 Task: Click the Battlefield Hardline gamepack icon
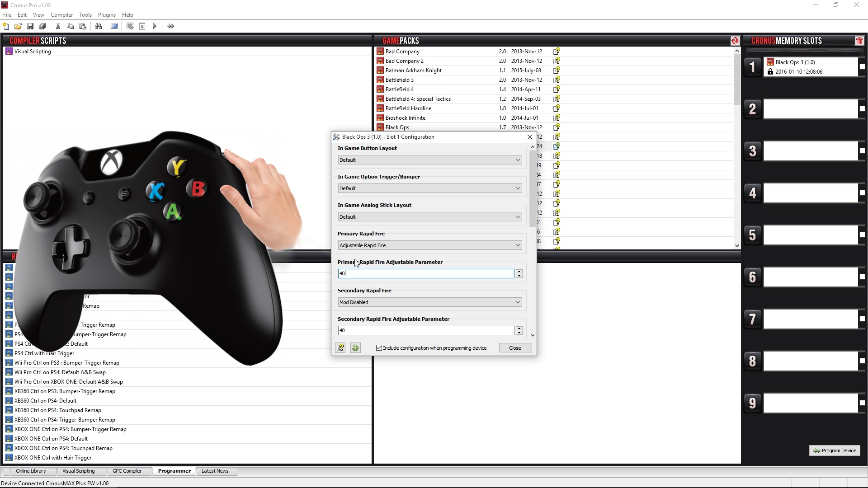click(380, 108)
